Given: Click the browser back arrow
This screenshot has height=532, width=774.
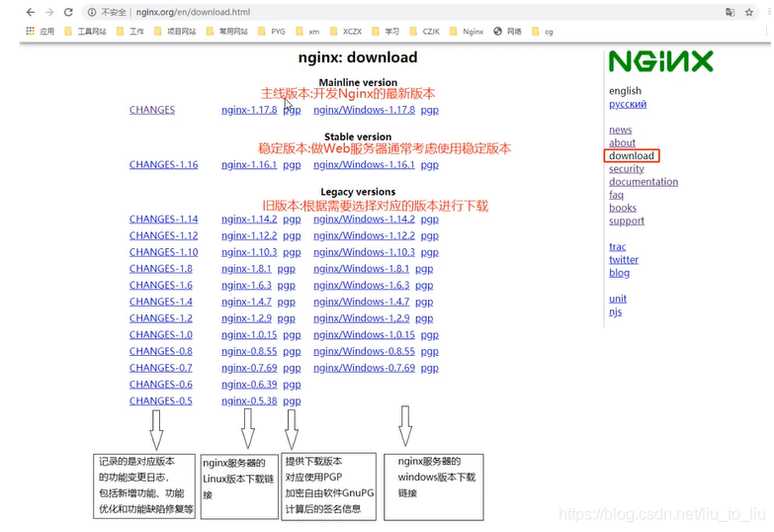Looking at the screenshot, I should click(x=31, y=12).
